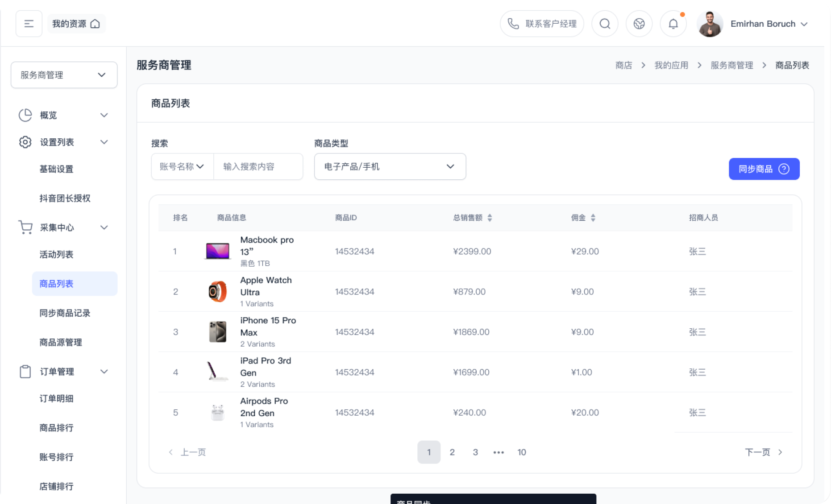Click the home icon beside 我的资源
The width and height of the screenshot is (831, 504).
point(95,24)
